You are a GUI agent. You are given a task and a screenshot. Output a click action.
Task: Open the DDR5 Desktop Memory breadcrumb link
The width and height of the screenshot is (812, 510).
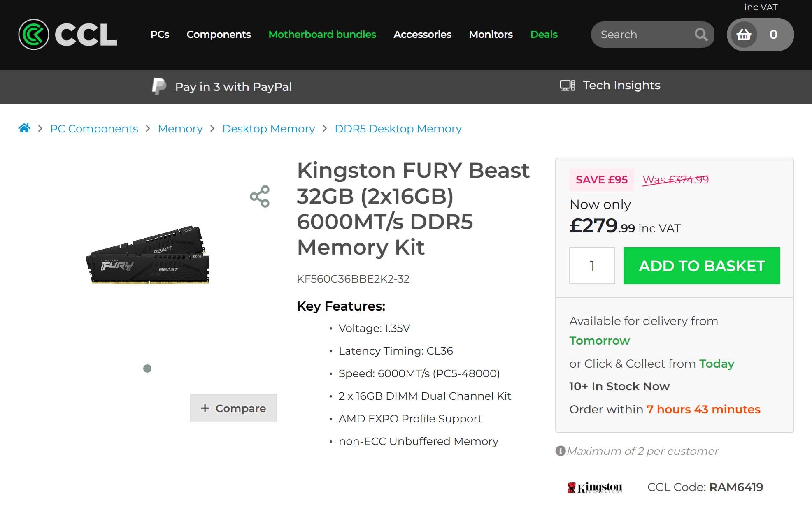point(398,129)
